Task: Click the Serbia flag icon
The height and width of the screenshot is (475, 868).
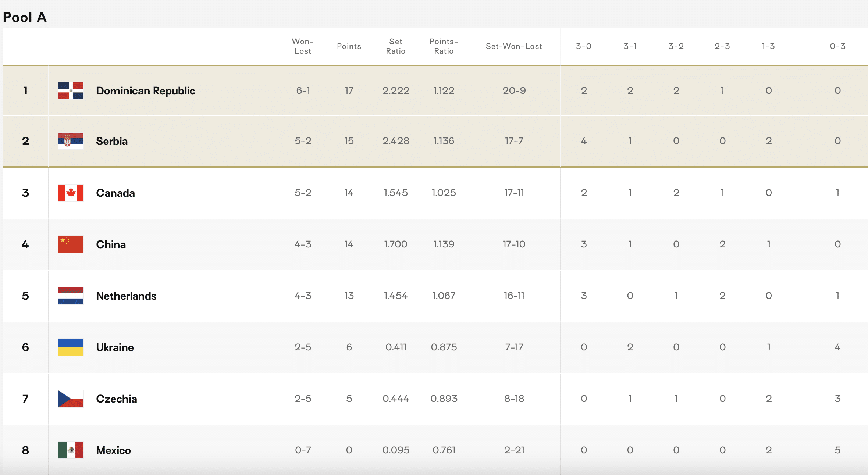Action: point(71,141)
